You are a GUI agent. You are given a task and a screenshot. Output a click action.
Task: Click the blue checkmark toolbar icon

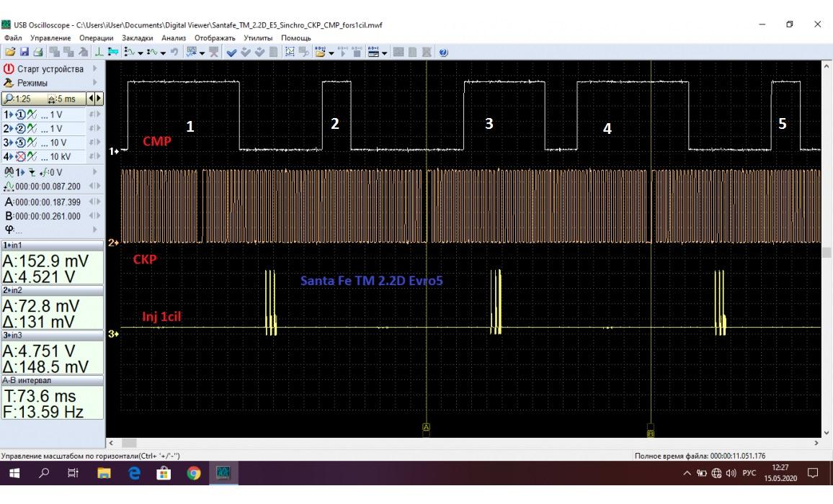[x=231, y=52]
